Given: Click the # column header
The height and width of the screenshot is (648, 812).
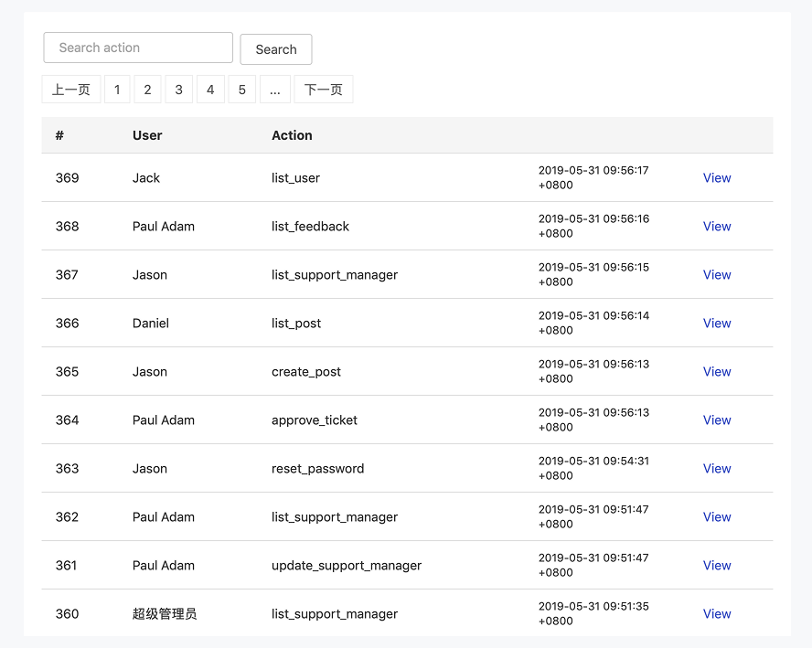Looking at the screenshot, I should pyautogui.click(x=59, y=135).
